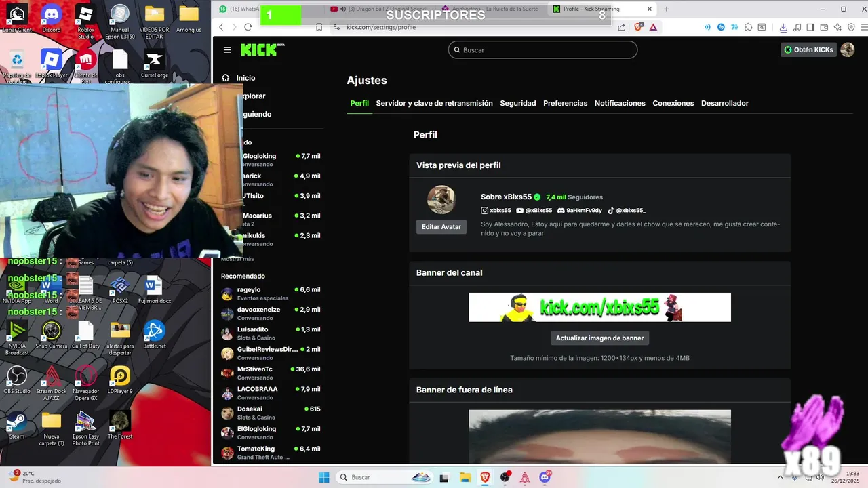The width and height of the screenshot is (868, 488).
Task: Open PCSX2 desktop icon
Action: click(120, 289)
